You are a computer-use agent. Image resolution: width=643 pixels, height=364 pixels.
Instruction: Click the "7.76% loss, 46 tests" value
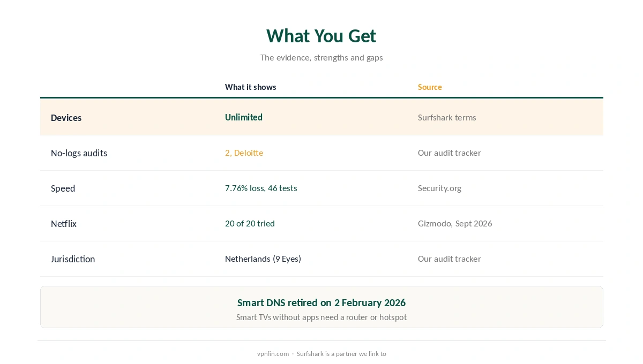click(261, 188)
